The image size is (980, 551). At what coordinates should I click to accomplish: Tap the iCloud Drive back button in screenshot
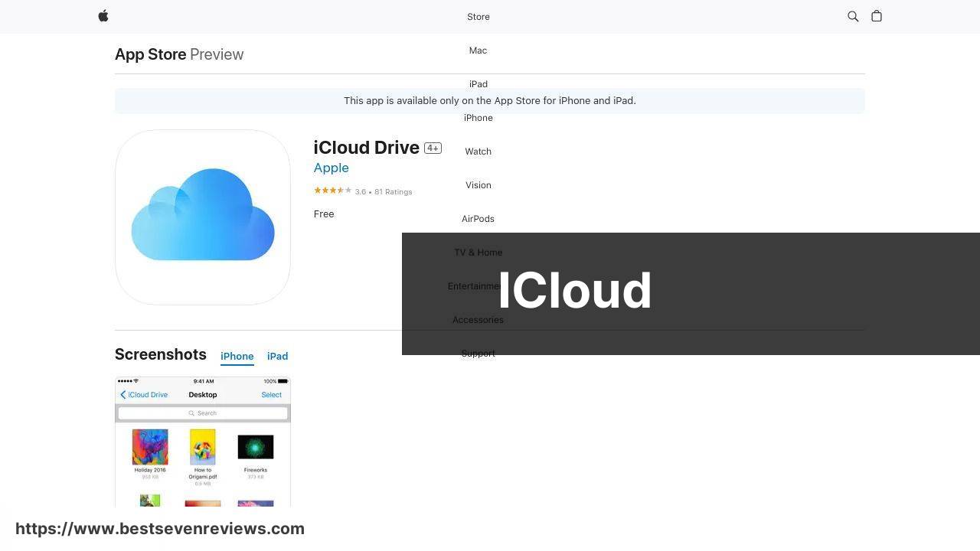[144, 395]
